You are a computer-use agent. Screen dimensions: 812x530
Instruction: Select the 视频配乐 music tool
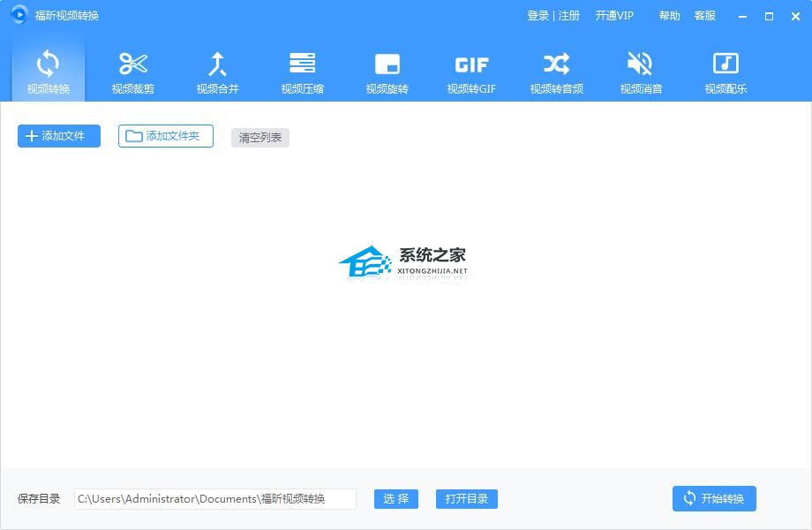pos(726,72)
